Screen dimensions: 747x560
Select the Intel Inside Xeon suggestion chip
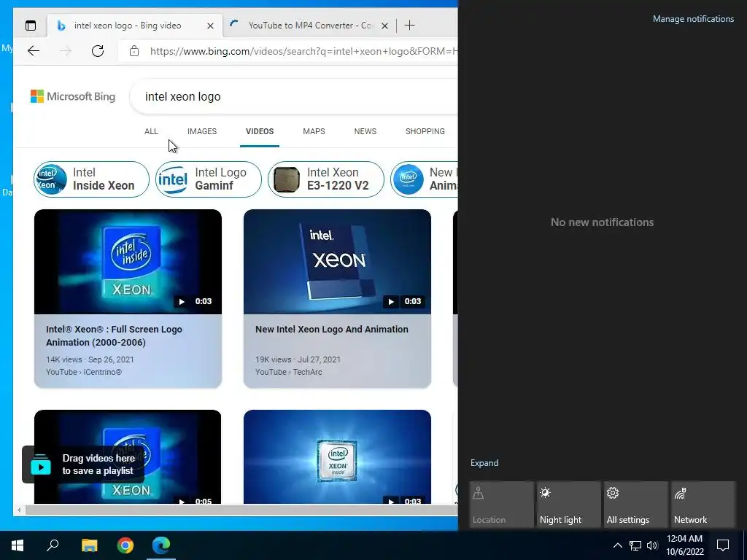click(x=91, y=179)
